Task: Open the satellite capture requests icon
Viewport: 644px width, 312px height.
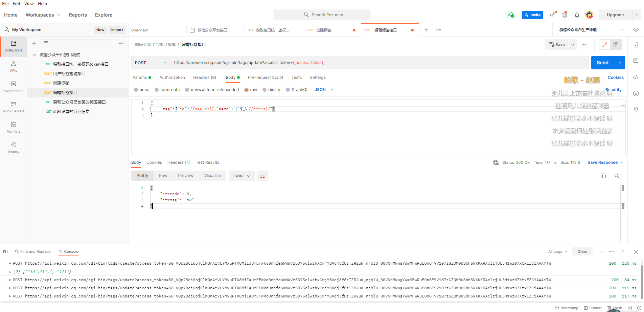Action: pos(553,15)
